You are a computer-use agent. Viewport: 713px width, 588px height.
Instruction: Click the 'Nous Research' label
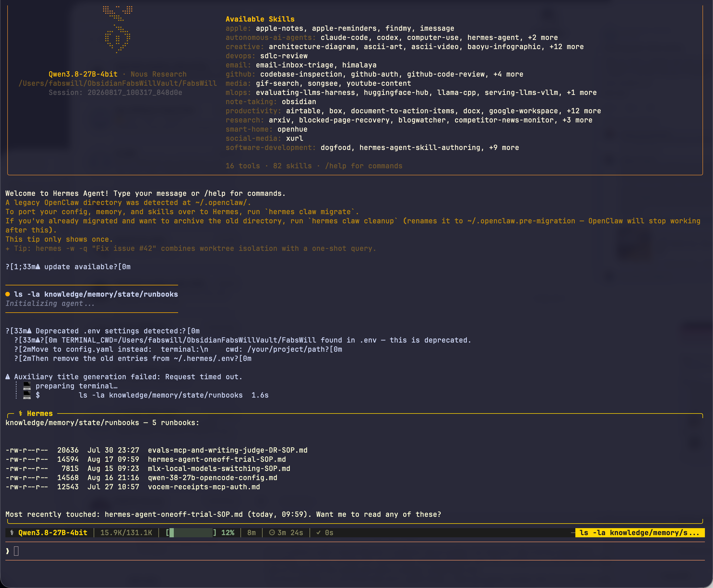tap(159, 74)
